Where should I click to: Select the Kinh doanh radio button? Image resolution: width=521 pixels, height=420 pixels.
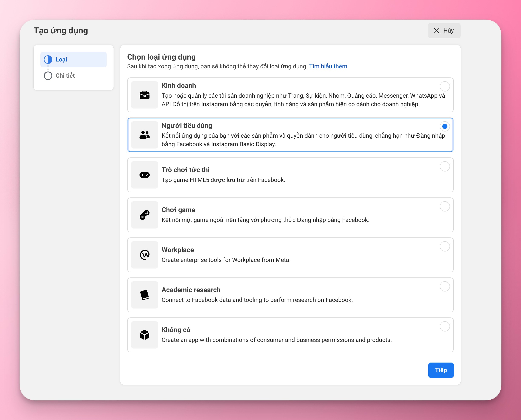click(444, 86)
